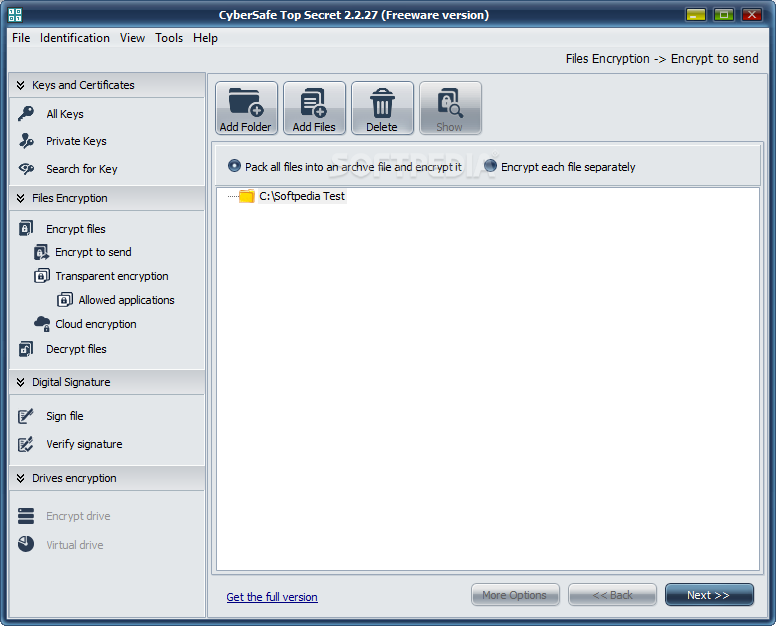Select Encrypt each file separately option

click(490, 166)
